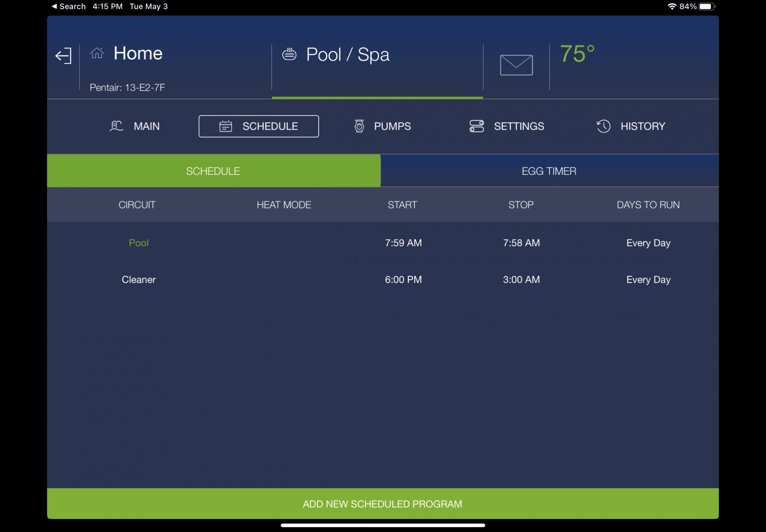Image resolution: width=766 pixels, height=532 pixels.
Task: Open the Home section
Action: pyautogui.click(x=138, y=53)
